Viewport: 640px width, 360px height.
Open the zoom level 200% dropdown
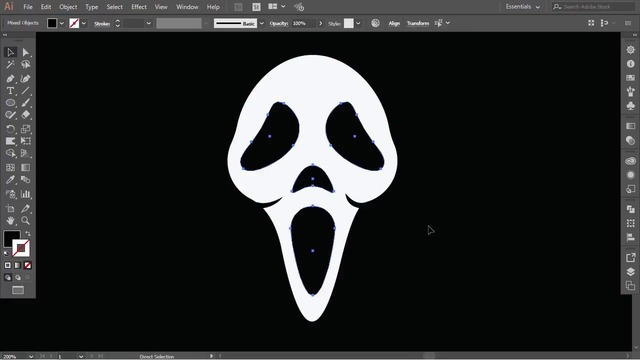click(x=31, y=356)
